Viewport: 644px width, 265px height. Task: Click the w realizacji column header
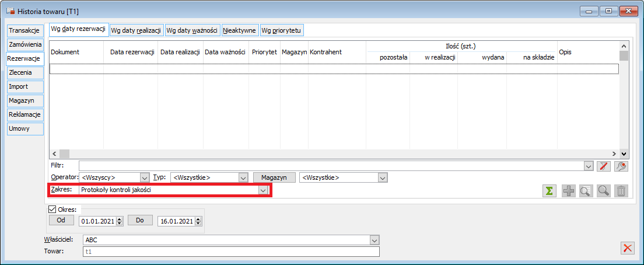pyautogui.click(x=433, y=58)
